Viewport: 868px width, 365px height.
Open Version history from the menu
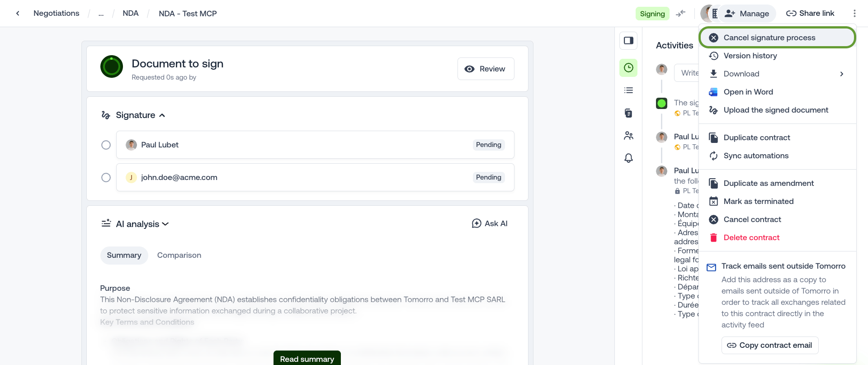[777, 56]
